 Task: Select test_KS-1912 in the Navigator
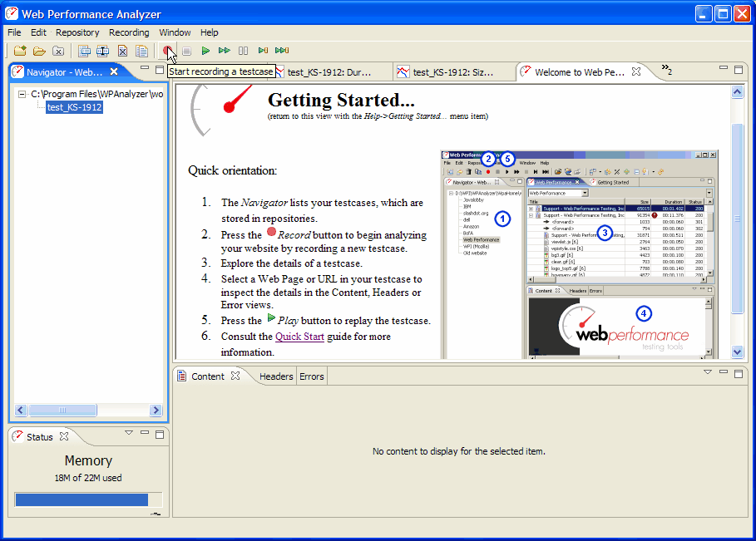(74, 107)
